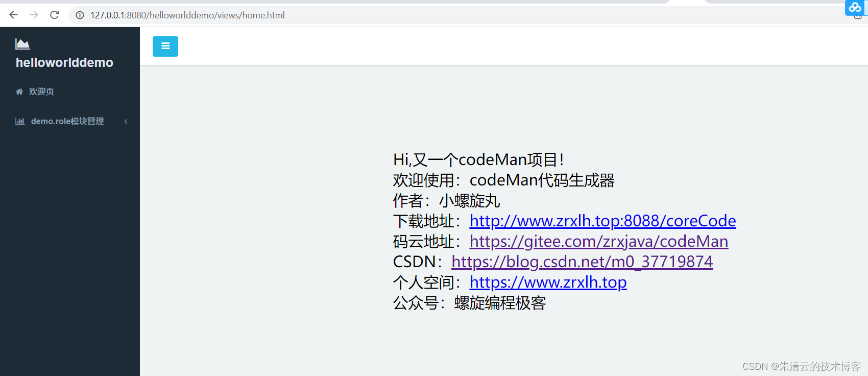Open the zrxlh.top:8088/coreCode download link
Screen dimensions: 868x376
(602, 221)
